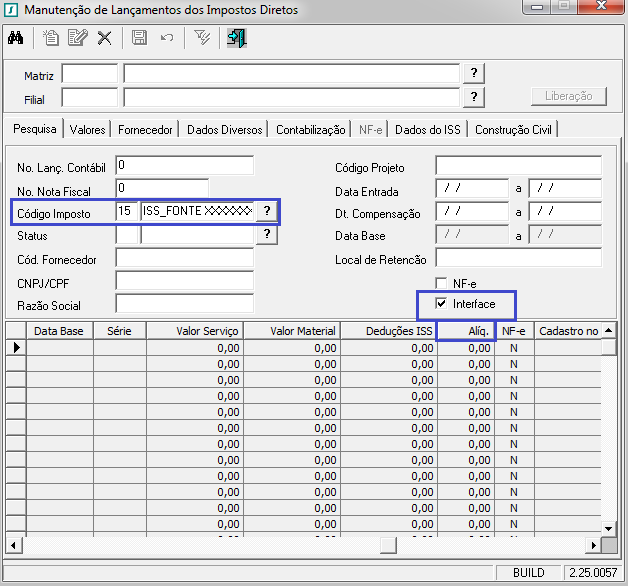
Task: Click the exit door icon
Action: coord(236,38)
